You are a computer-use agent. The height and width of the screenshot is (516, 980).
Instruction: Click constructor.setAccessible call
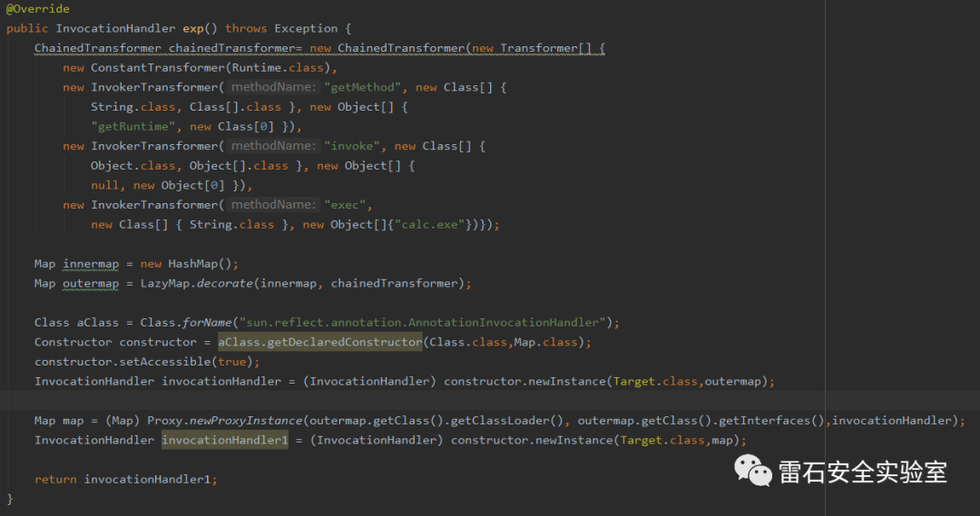pyautogui.click(x=122, y=362)
